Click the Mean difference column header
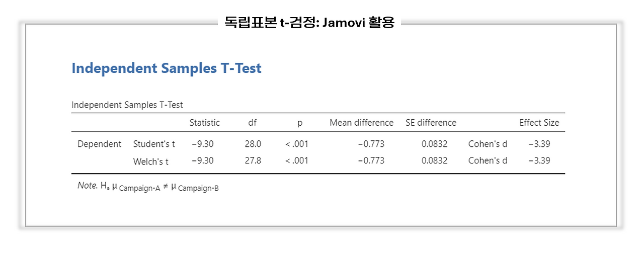 coord(361,123)
